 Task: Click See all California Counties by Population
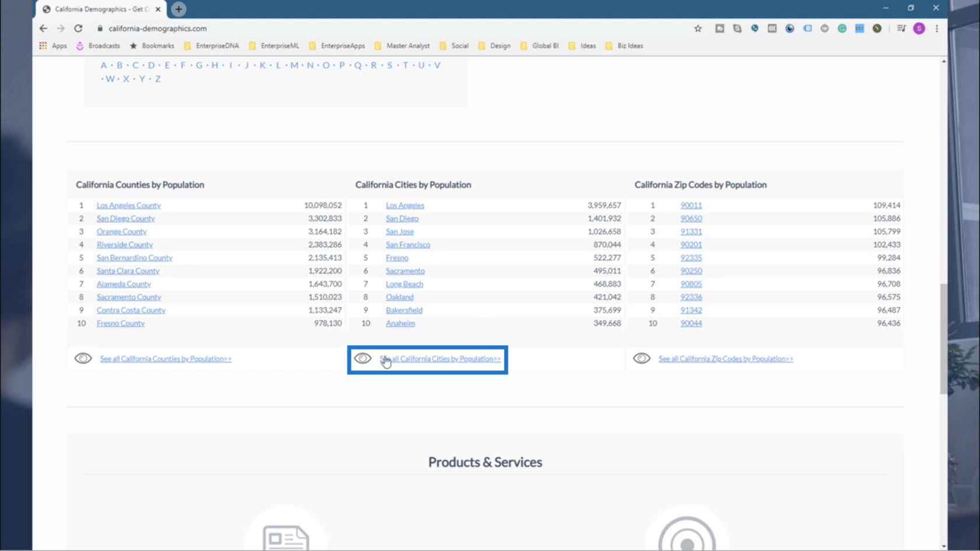tap(165, 359)
